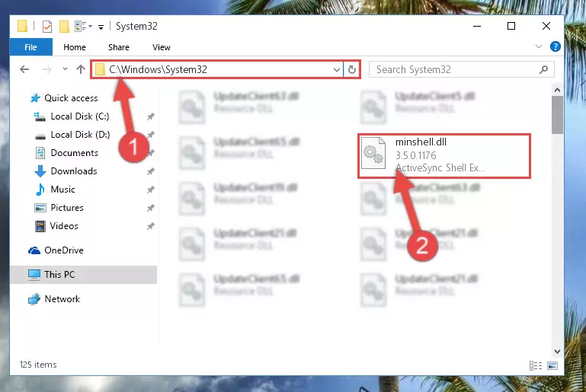Expand the ribbon with the chevron
The image size is (586, 392).
coord(539,46)
